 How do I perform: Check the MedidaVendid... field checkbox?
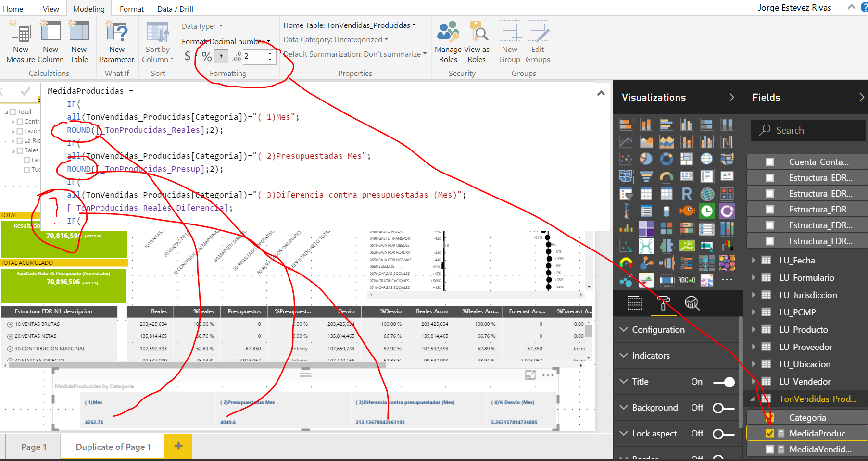click(x=769, y=449)
